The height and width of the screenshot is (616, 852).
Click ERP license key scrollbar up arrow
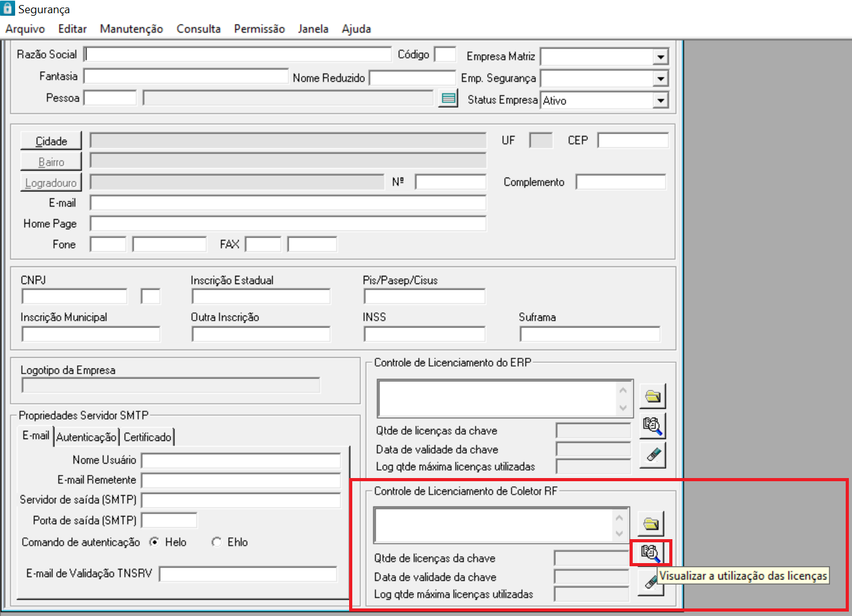point(623,390)
